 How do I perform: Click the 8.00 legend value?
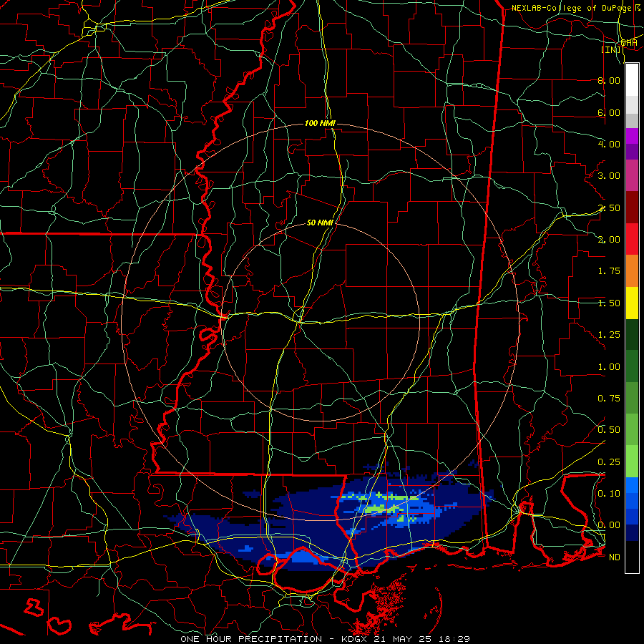click(609, 80)
